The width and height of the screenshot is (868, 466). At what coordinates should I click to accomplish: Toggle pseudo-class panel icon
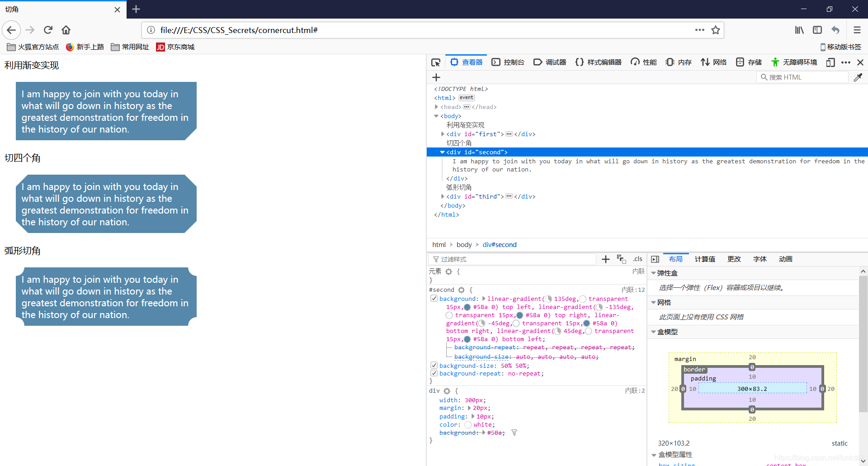point(621,259)
